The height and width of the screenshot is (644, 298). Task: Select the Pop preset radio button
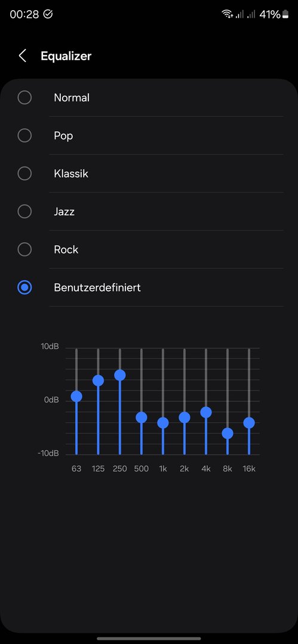point(24,135)
